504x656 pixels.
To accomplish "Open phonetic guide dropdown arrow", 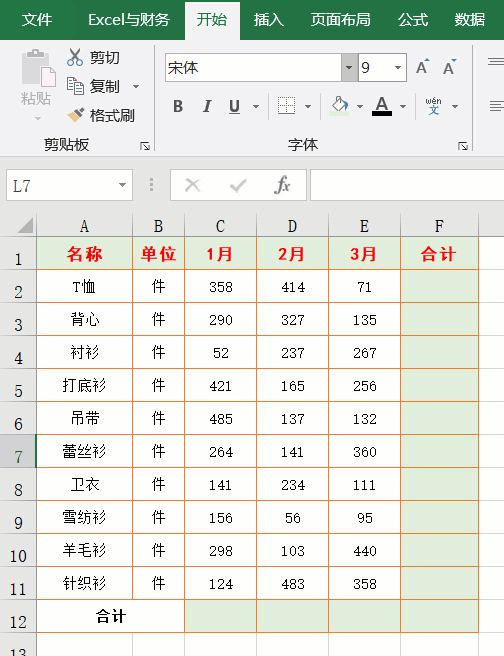I will pos(455,107).
